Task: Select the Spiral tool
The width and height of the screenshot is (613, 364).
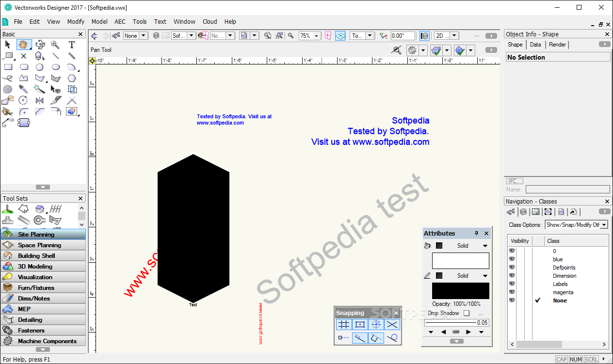Action: [x=8, y=89]
